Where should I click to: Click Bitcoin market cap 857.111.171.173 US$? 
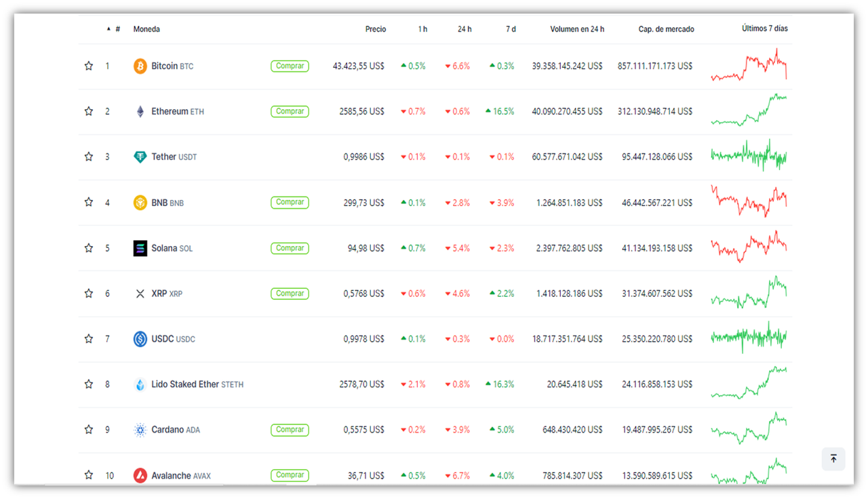tap(655, 66)
